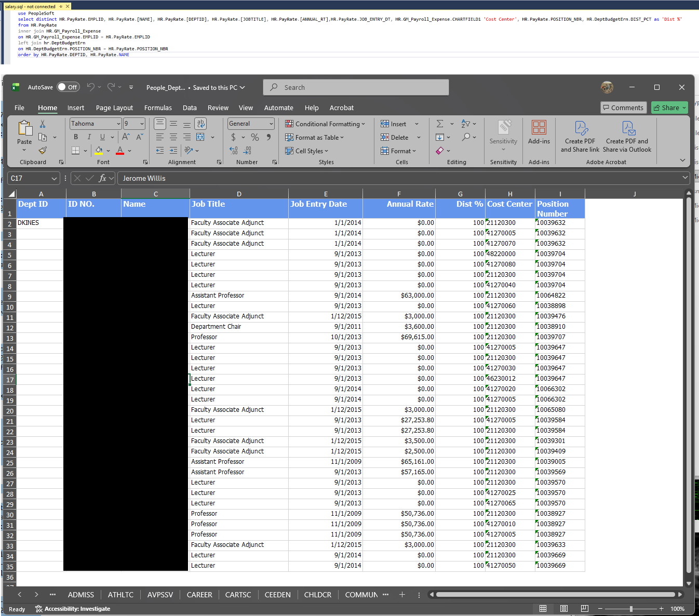Open the Paste options dropdown arrow
699x616 pixels.
[24, 151]
